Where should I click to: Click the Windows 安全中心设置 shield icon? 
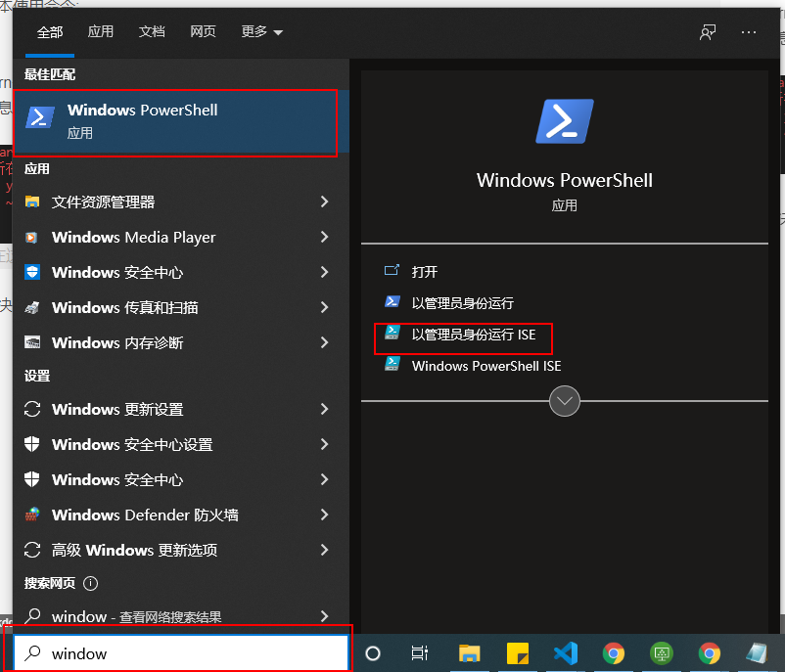pyautogui.click(x=32, y=444)
